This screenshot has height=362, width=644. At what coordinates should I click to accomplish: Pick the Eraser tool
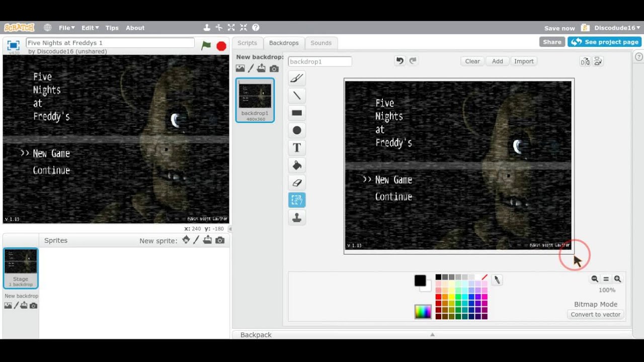pyautogui.click(x=297, y=183)
